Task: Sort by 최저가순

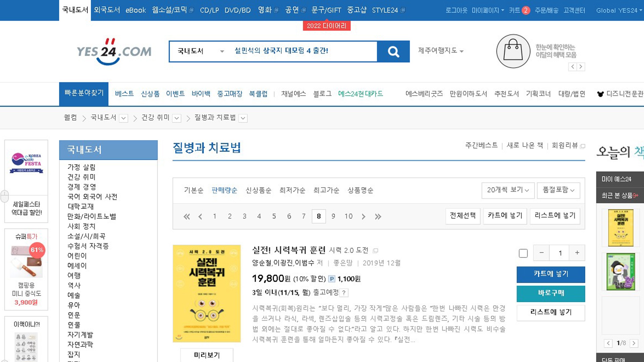Action: point(292,190)
